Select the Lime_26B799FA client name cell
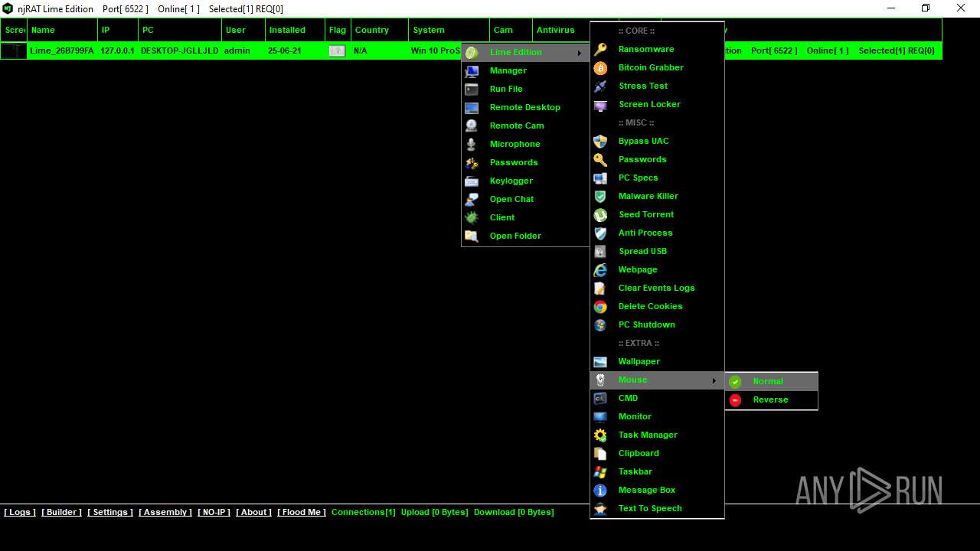Image resolution: width=980 pixels, height=551 pixels. 62,51
